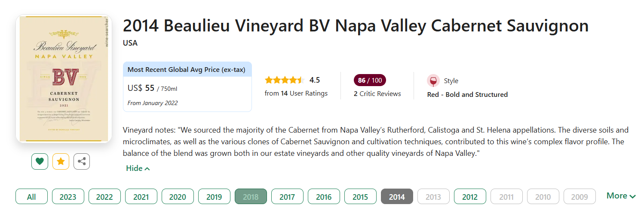Pick the 2016 vintage button
This screenshot has height=217, width=644.
(x=324, y=197)
